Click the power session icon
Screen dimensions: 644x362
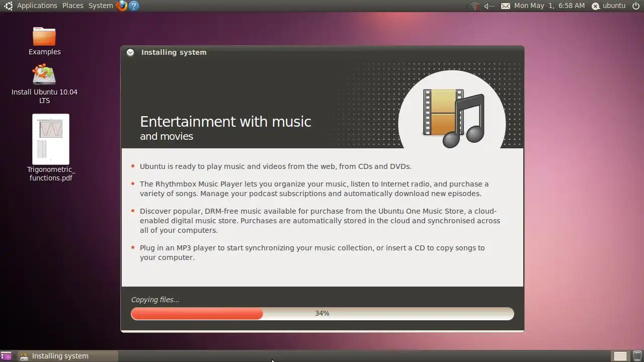[x=636, y=6]
